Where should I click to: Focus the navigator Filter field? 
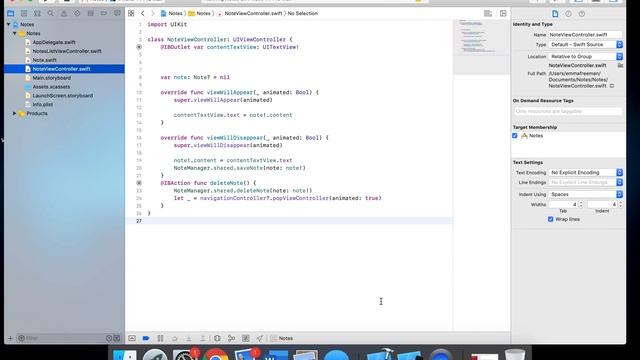[x=61, y=338]
